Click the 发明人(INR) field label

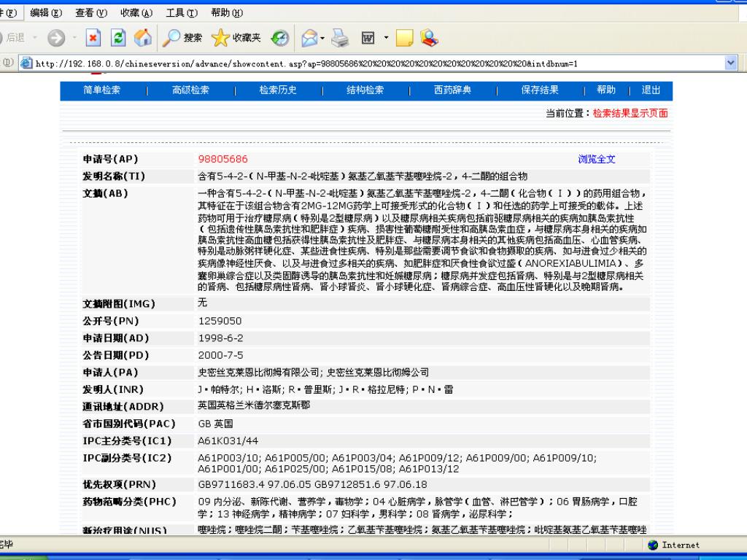click(113, 389)
